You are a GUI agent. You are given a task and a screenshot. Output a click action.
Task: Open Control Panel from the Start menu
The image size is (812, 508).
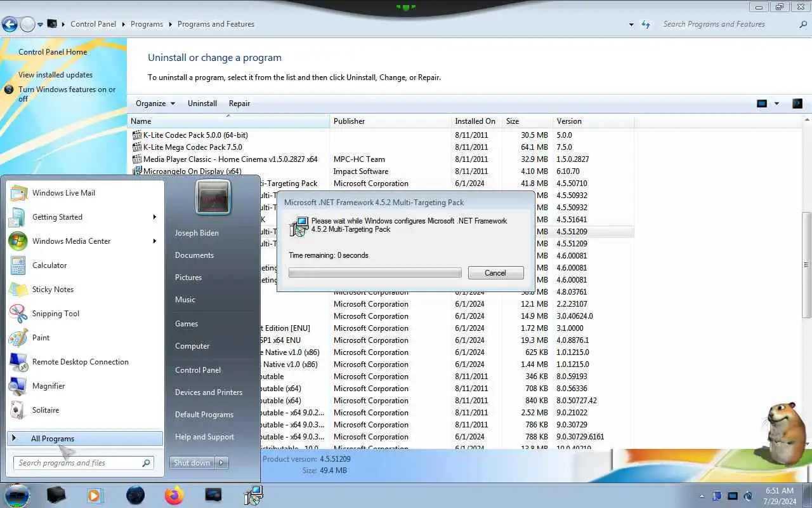pos(198,370)
